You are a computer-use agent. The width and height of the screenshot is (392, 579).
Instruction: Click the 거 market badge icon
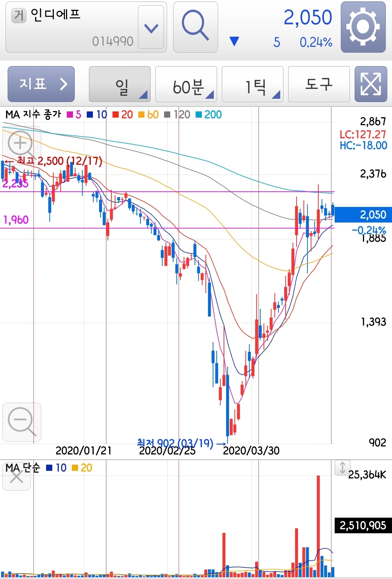(19, 16)
